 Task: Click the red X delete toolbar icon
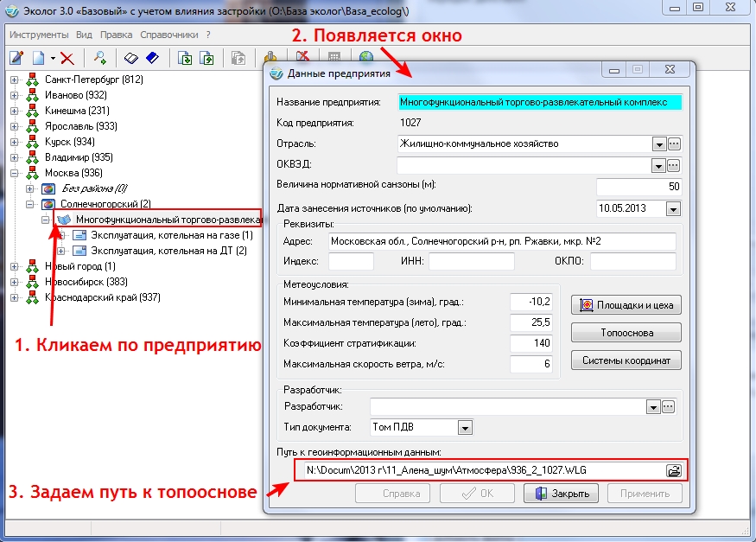67,58
